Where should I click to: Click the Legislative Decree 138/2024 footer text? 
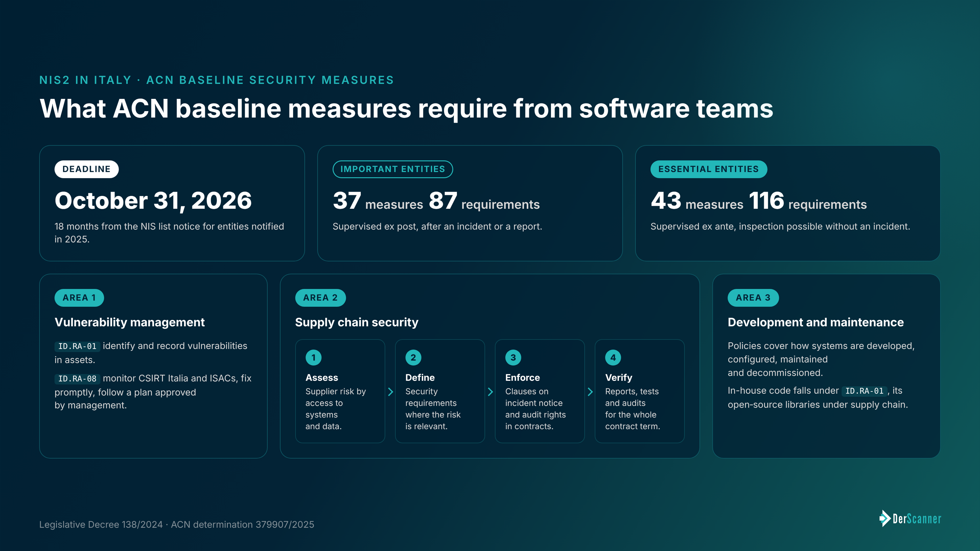click(176, 524)
